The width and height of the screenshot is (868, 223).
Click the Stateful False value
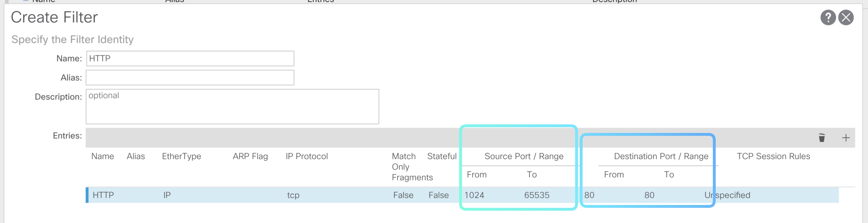tap(438, 195)
